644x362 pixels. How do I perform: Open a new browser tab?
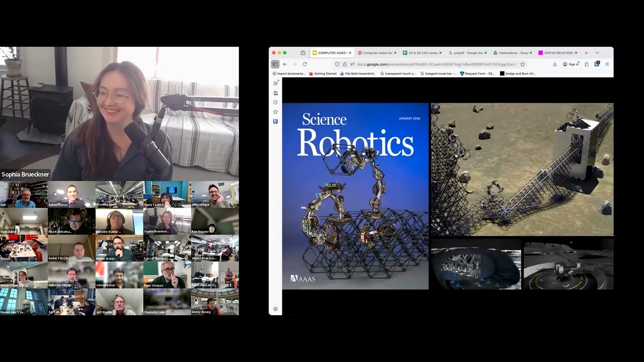click(586, 53)
